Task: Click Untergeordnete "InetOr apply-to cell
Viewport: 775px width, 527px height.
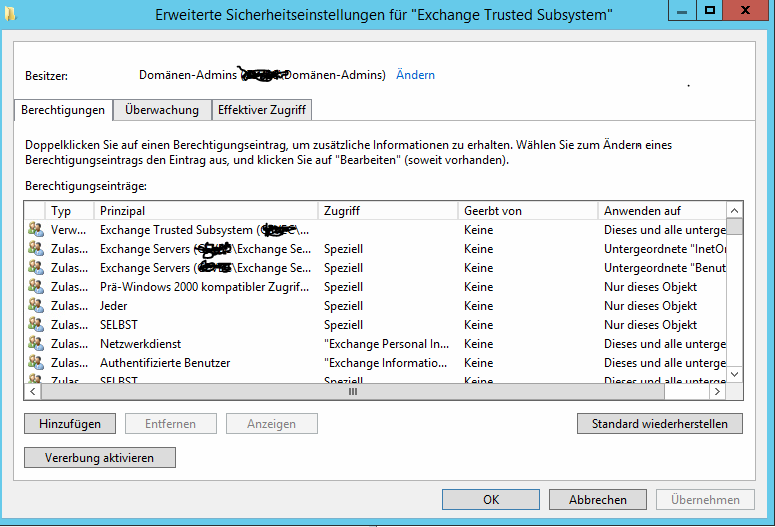Action: click(665, 249)
